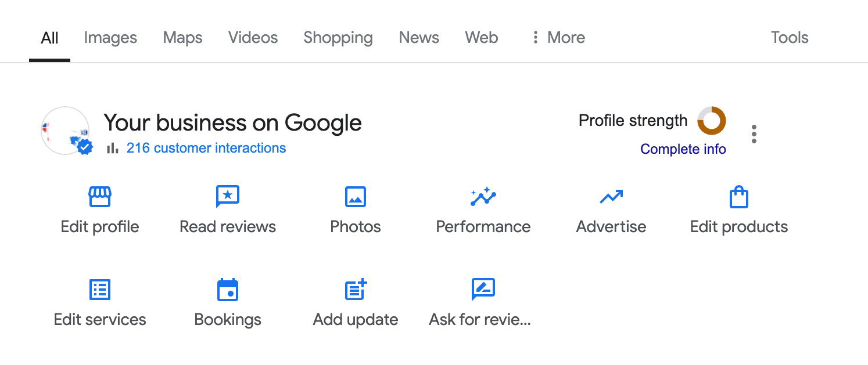
Task: Switch to the Images tab
Action: [x=110, y=38]
